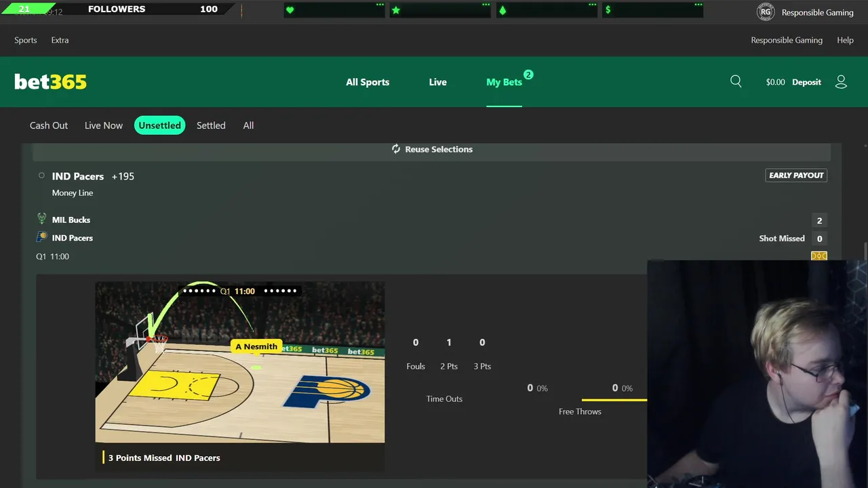Screen dimensions: 868x488
Task: Click the EARLY PAYOUT badge
Action: pos(796,175)
